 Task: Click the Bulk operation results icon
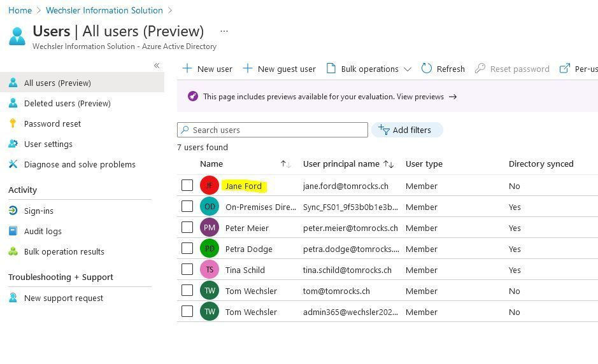point(13,251)
